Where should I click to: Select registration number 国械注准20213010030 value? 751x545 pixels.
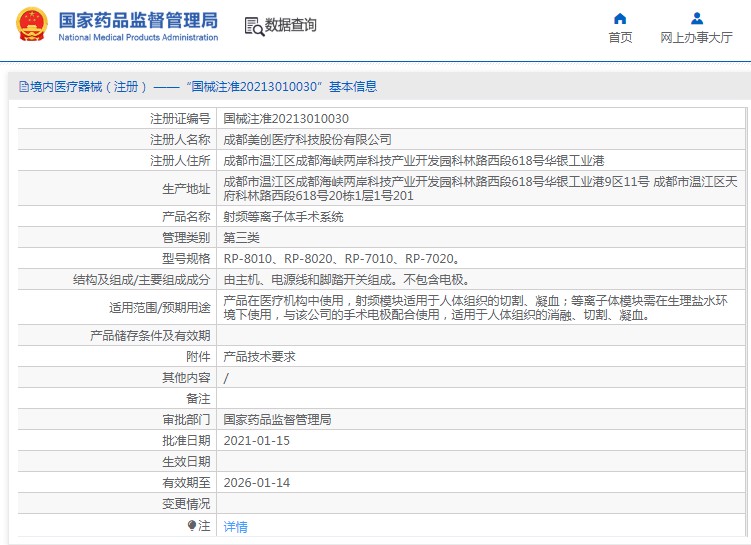286,119
